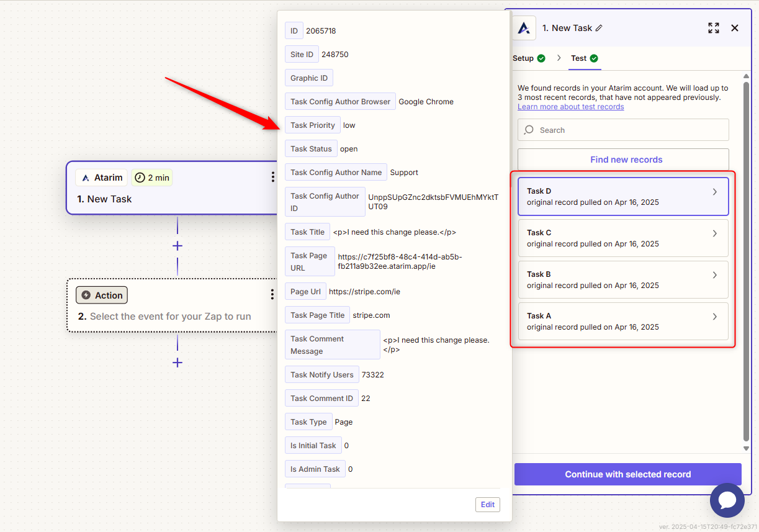Open the three-dot menu on the Action step
Screen dimensions: 759x532
point(272,295)
